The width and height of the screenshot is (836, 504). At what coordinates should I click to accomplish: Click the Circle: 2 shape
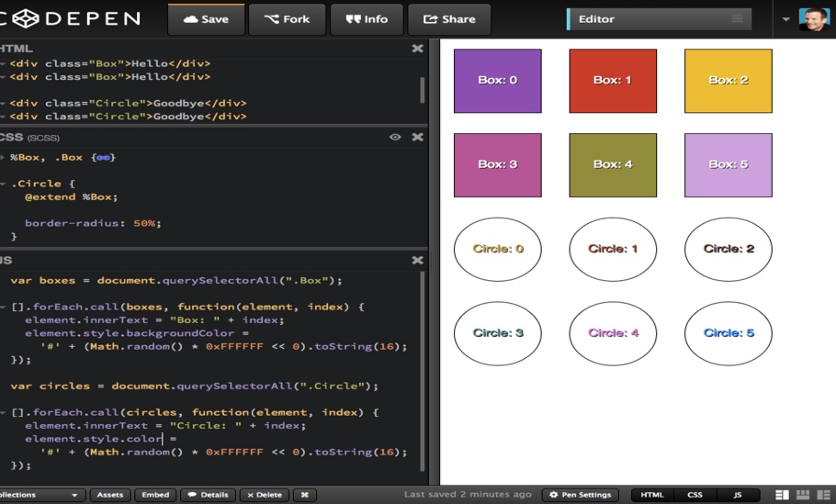pos(729,250)
